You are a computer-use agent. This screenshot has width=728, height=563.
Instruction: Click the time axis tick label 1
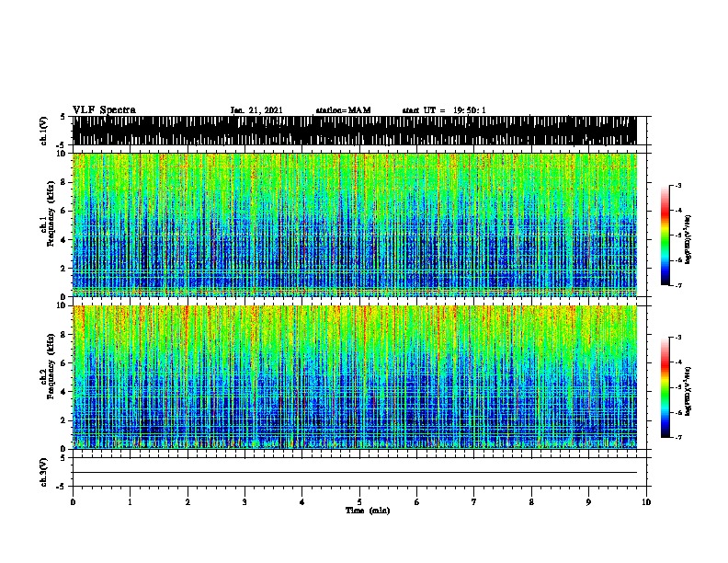pyautogui.click(x=130, y=502)
